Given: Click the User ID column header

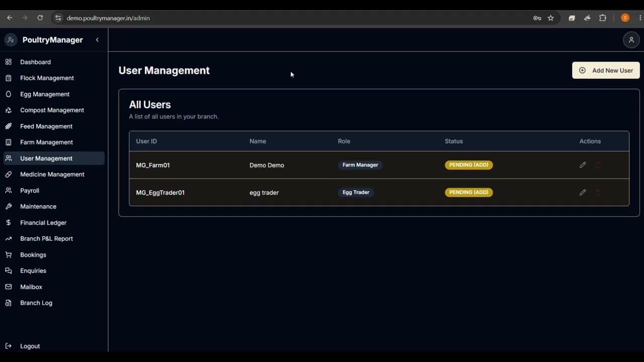Looking at the screenshot, I should (x=146, y=141).
